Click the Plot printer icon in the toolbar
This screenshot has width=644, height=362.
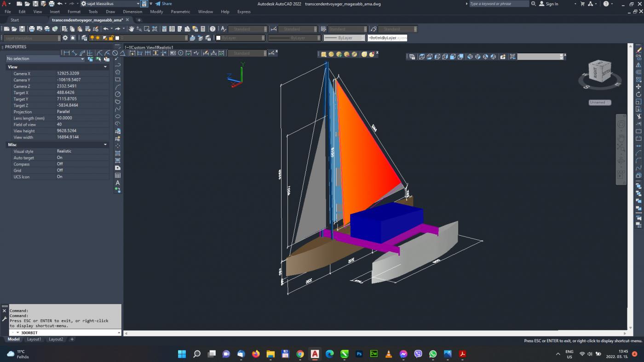tap(31, 29)
